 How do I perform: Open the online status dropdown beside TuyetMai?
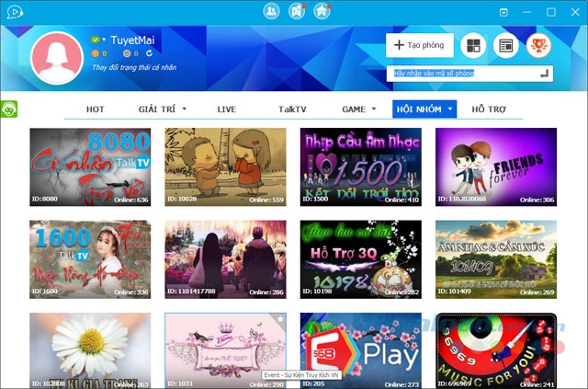tap(104, 40)
